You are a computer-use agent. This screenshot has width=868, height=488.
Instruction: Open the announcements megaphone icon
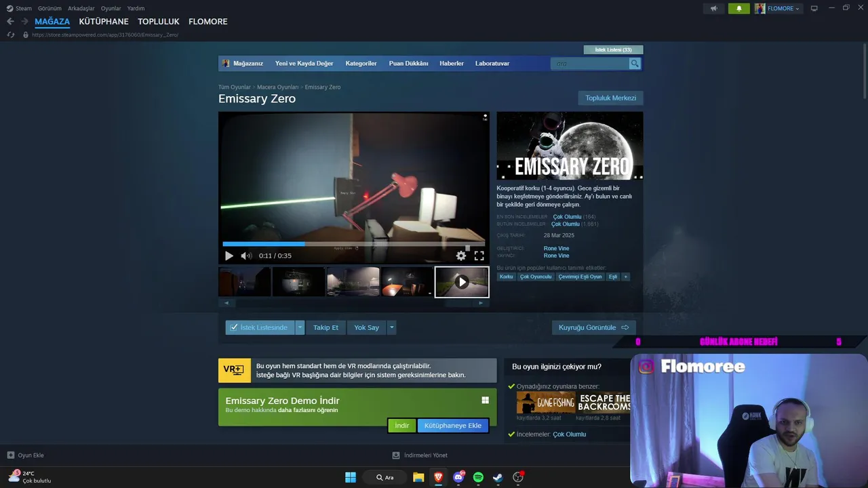coord(713,8)
